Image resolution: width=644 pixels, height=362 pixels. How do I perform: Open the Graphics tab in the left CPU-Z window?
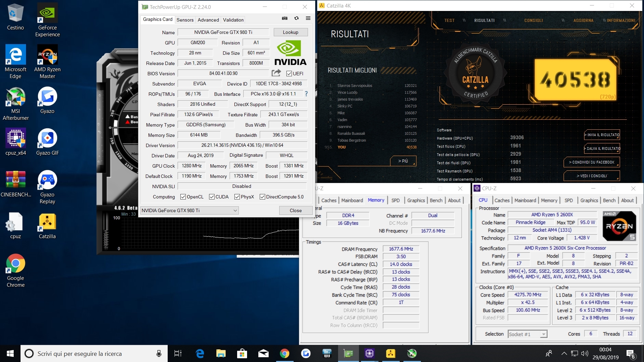[x=416, y=201]
